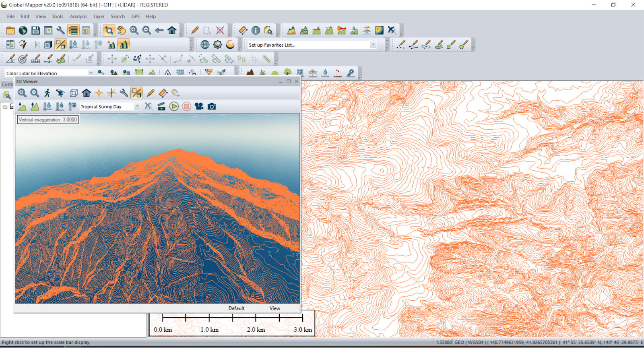Select the 3D Viewer measure ruler tool
The width and height of the screenshot is (644, 349).
163,93
